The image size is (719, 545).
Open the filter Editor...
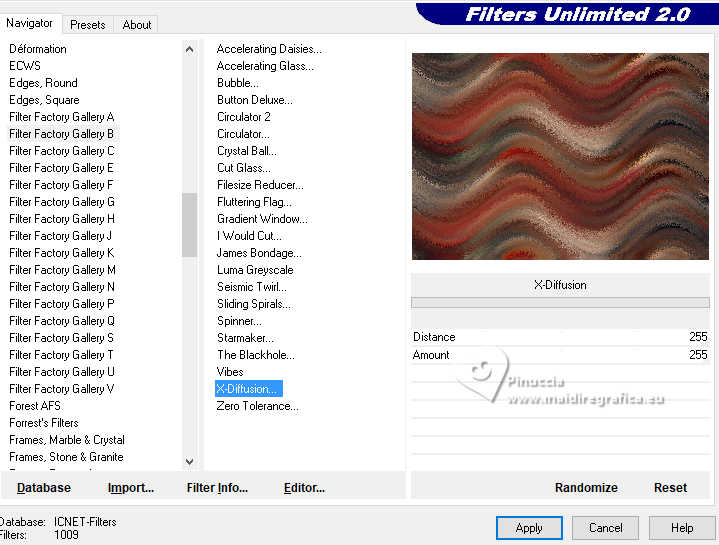pyautogui.click(x=304, y=488)
